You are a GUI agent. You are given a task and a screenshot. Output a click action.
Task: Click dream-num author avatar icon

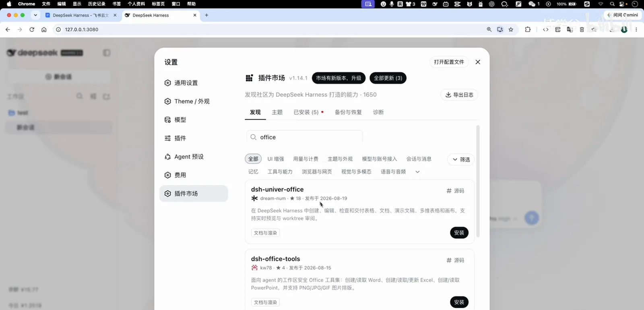[x=254, y=198]
